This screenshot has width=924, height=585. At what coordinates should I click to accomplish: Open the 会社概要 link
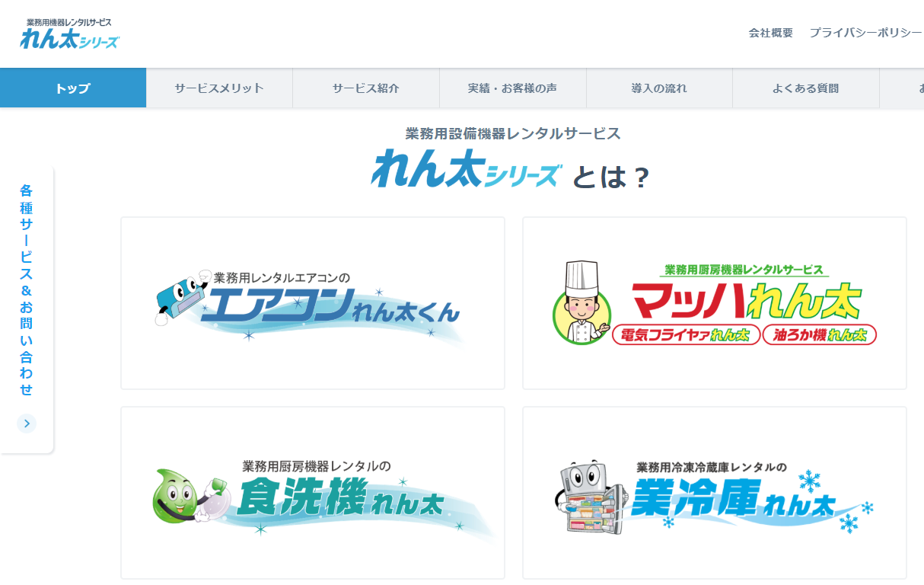pos(771,33)
